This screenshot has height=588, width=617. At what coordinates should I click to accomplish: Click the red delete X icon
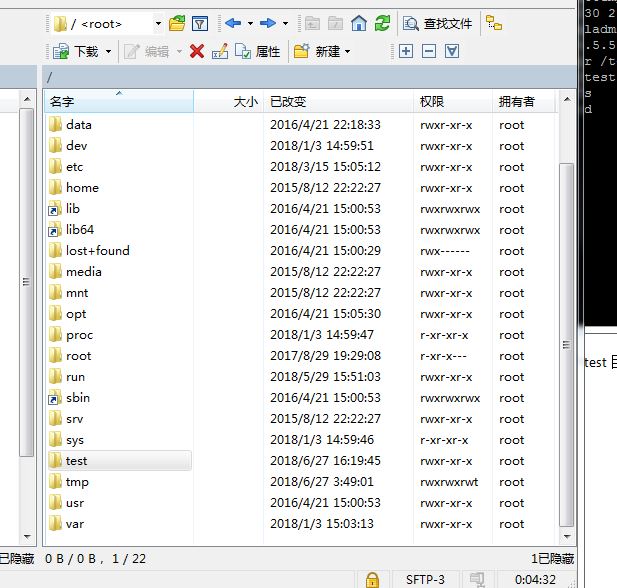[197, 51]
